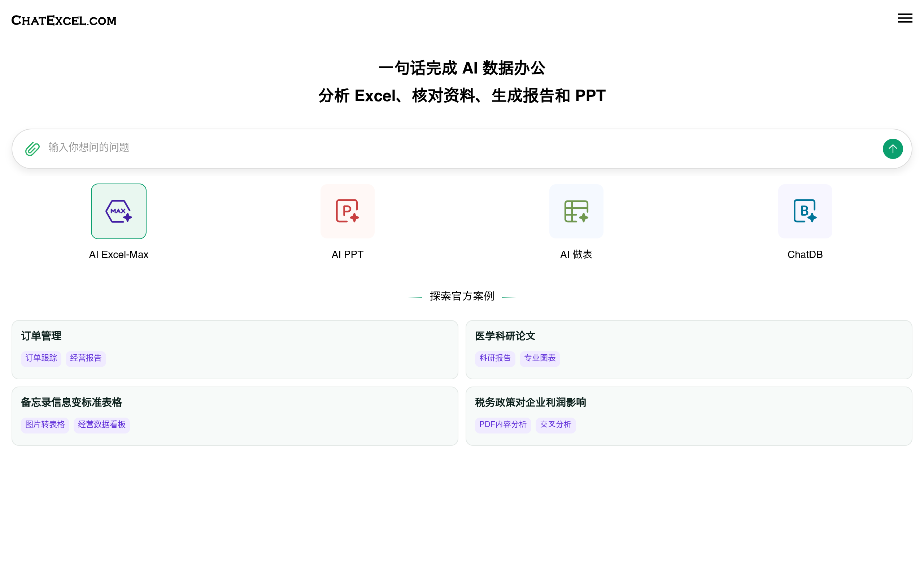Focus the question input field
Screen dimensions: 924x578
462,149
